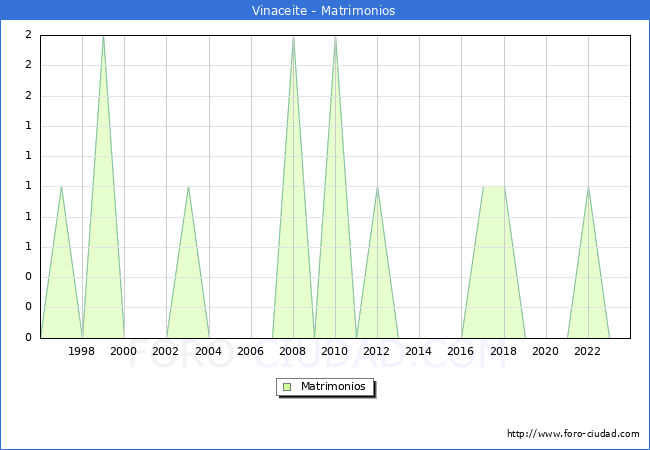This screenshot has width=650, height=450.
Task: Click the 2012 x-axis label
Action: 376,351
